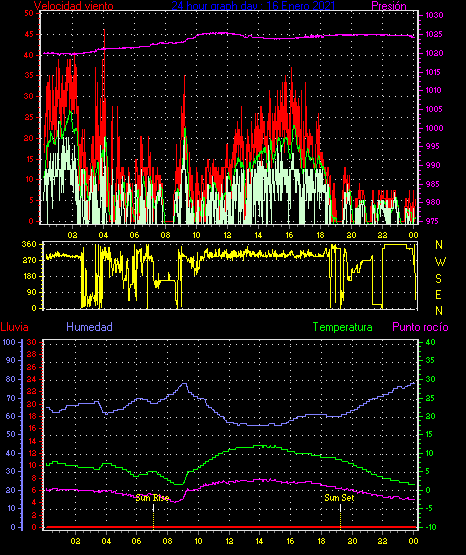Click the '18' hour label under wind graph
466x555 pixels.
point(321,235)
